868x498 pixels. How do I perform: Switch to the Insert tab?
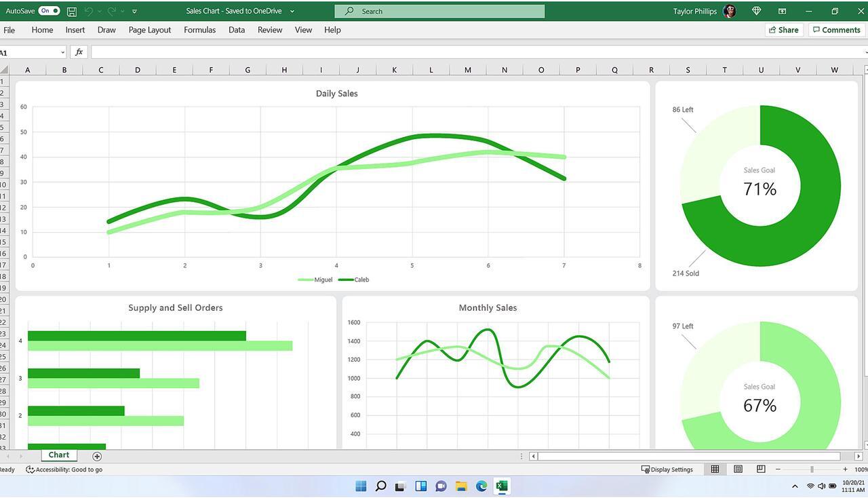pos(75,30)
